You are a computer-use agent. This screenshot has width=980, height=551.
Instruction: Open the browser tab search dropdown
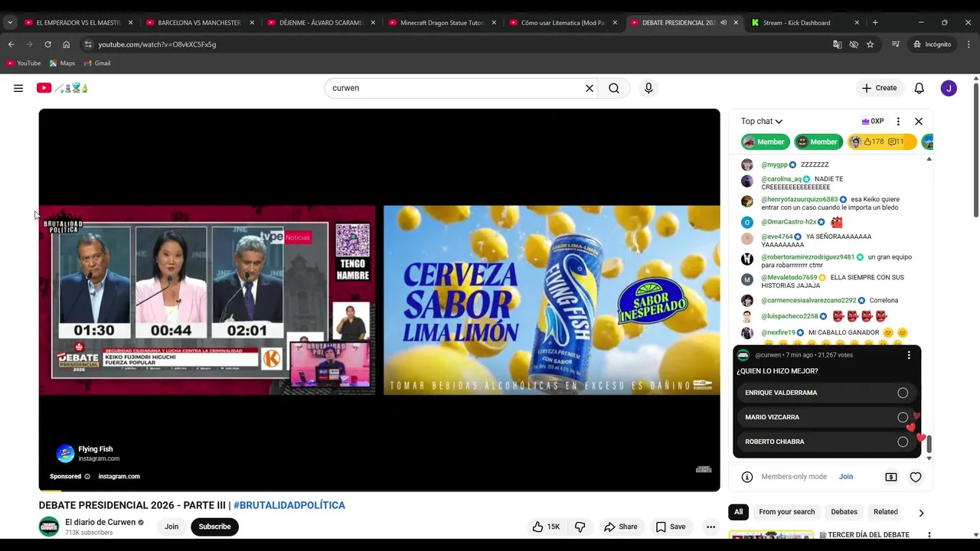[x=10, y=23]
